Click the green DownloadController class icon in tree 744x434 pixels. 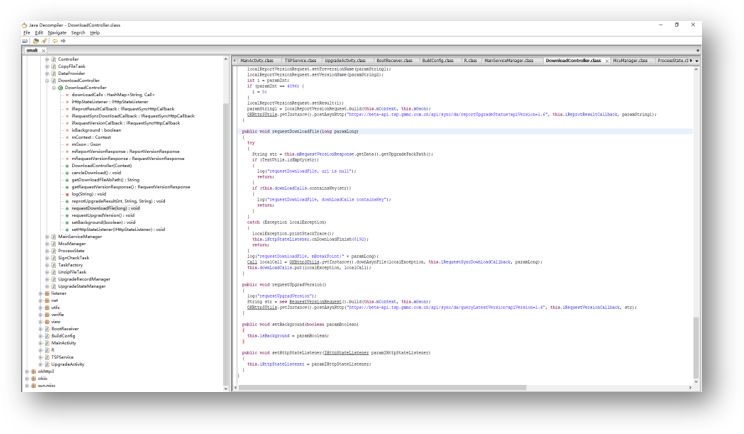60,88
